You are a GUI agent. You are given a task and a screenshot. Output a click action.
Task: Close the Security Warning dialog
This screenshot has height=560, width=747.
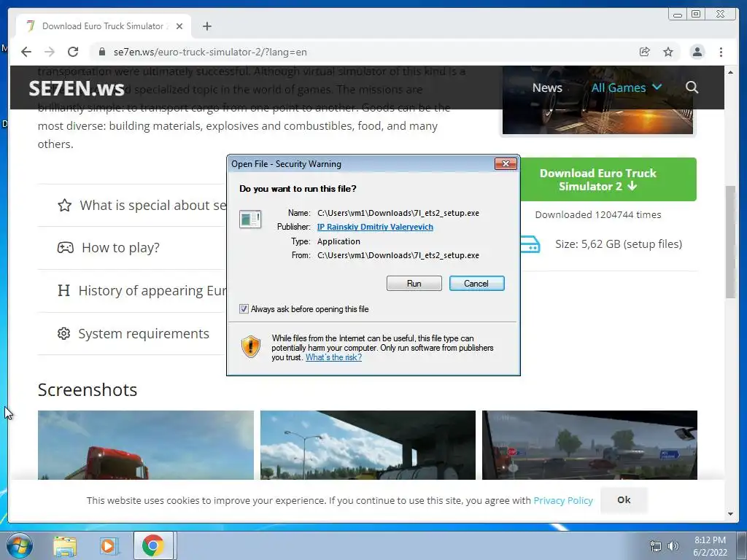click(506, 164)
